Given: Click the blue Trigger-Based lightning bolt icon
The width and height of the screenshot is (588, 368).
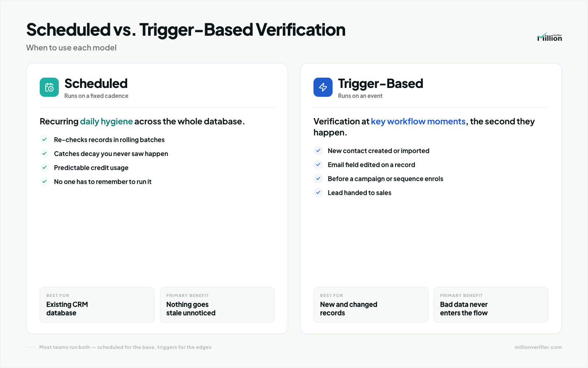Looking at the screenshot, I should (323, 87).
